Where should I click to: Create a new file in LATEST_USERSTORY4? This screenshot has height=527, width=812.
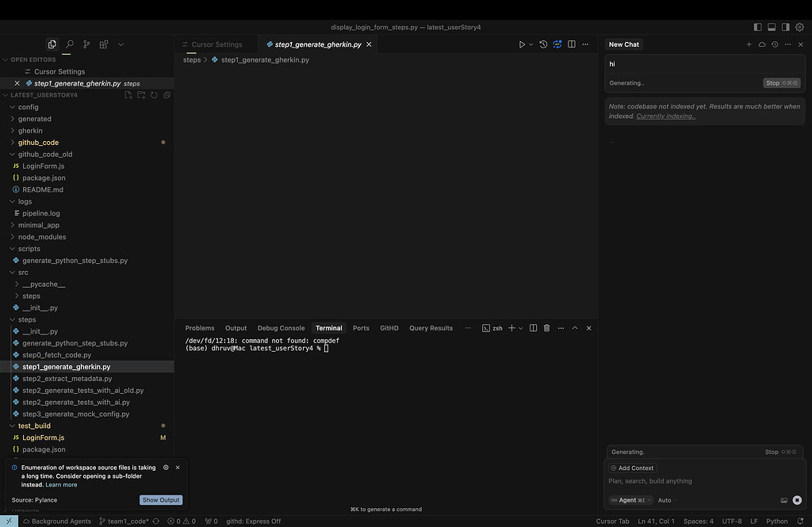pyautogui.click(x=127, y=94)
